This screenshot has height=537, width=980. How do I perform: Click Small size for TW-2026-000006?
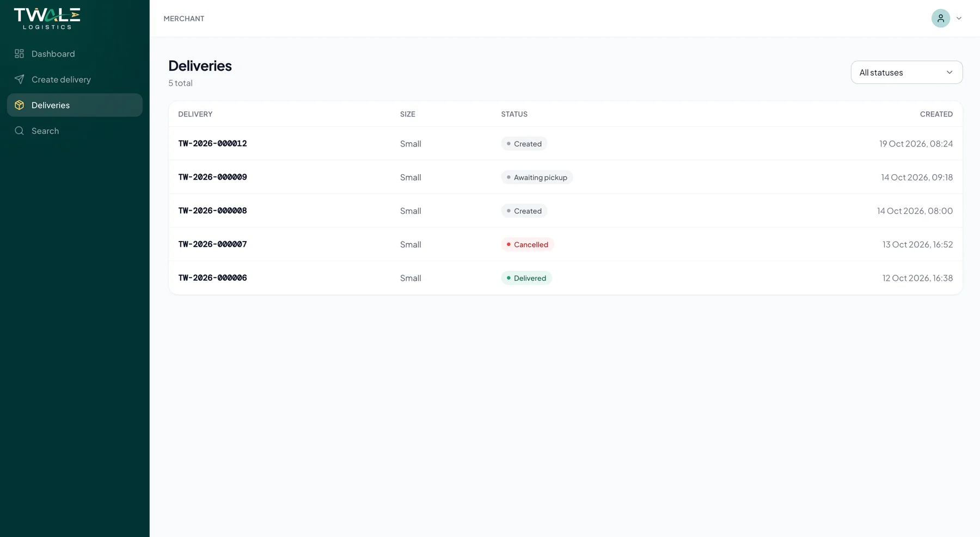coord(411,278)
